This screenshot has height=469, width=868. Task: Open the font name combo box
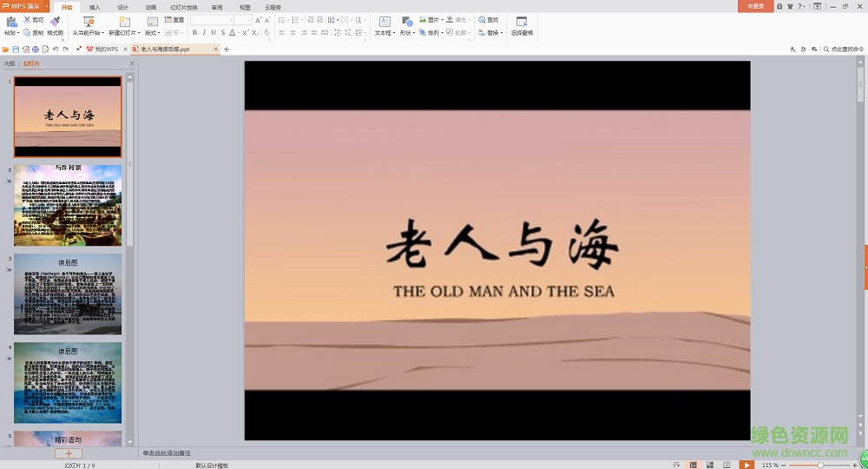tap(212, 20)
